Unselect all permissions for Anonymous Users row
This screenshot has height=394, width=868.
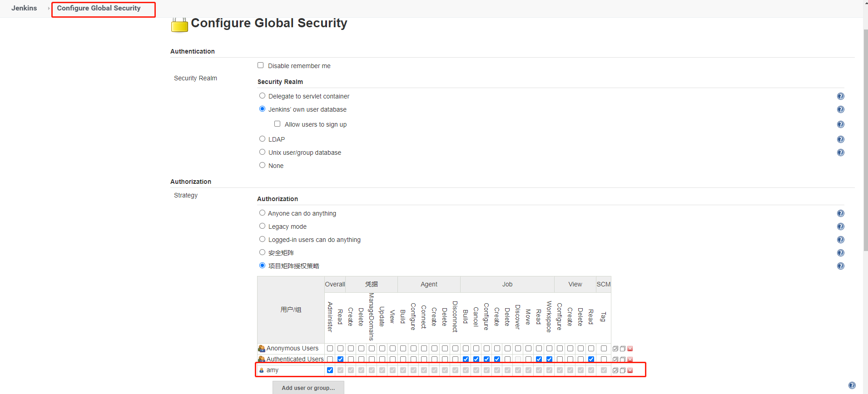tap(623, 349)
